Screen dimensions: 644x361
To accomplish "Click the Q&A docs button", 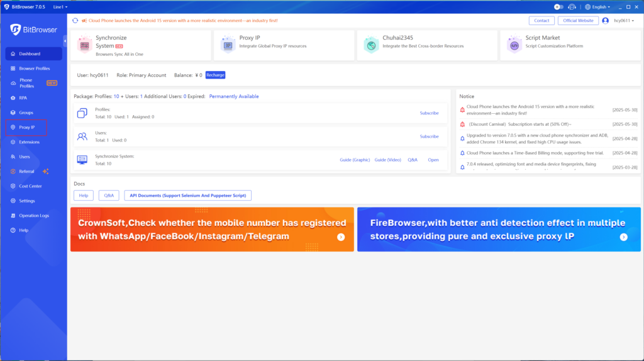I will pyautogui.click(x=109, y=196).
